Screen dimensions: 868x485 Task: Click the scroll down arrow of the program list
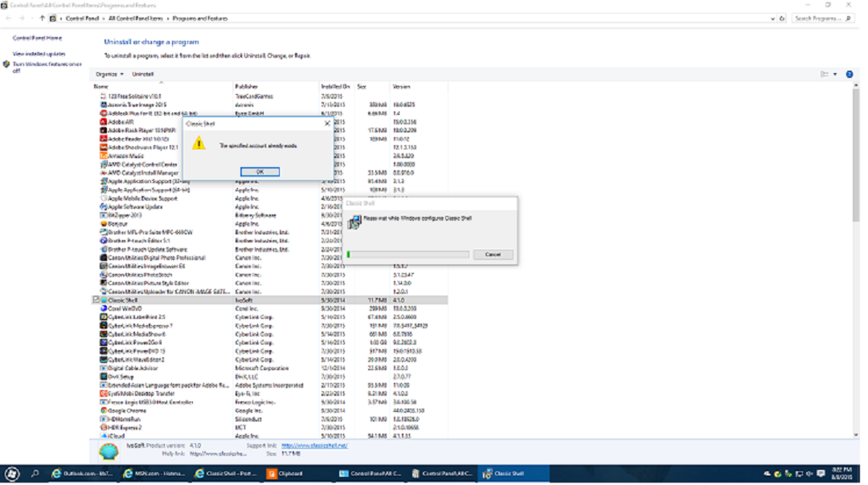[855, 435]
